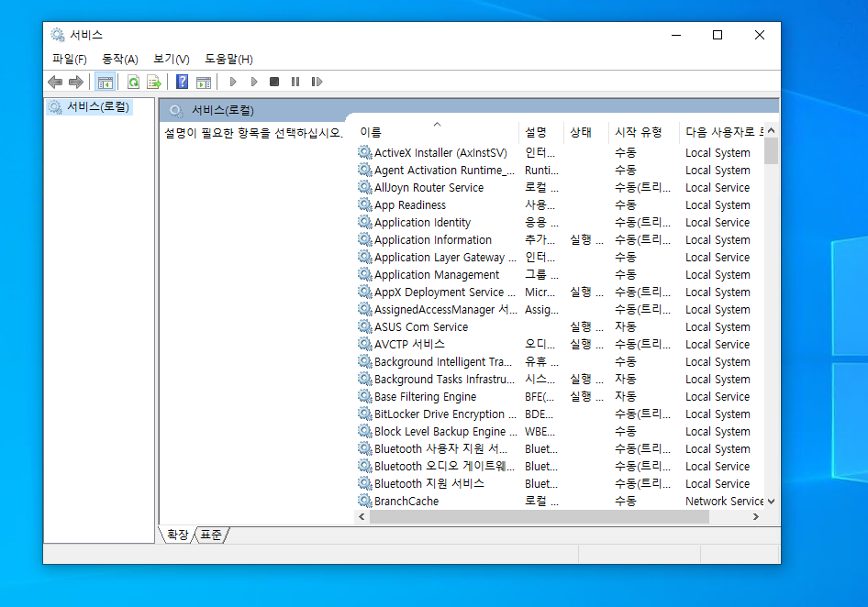This screenshot has width=868, height=607.
Task: Click the gear icon of ASUS Com Service
Action: pyautogui.click(x=365, y=326)
